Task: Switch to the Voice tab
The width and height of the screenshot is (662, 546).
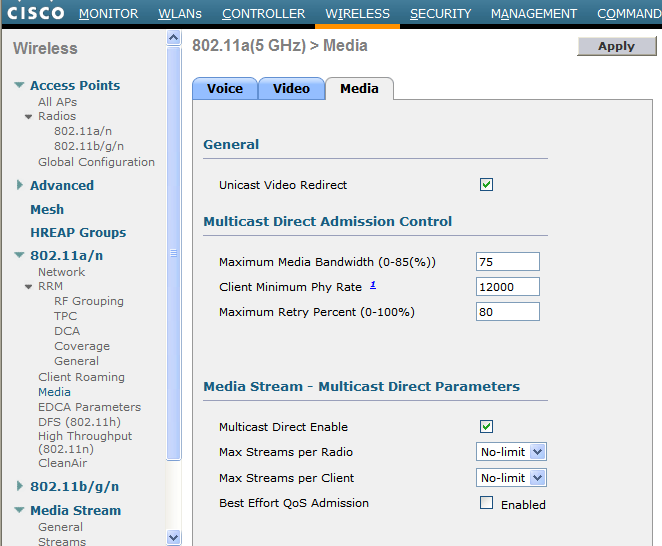Action: [225, 89]
